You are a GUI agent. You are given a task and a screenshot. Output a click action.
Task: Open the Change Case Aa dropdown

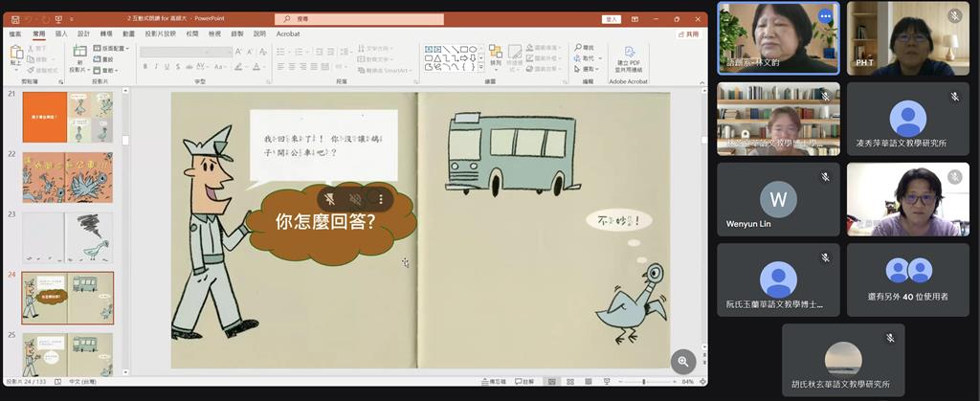tap(220, 66)
